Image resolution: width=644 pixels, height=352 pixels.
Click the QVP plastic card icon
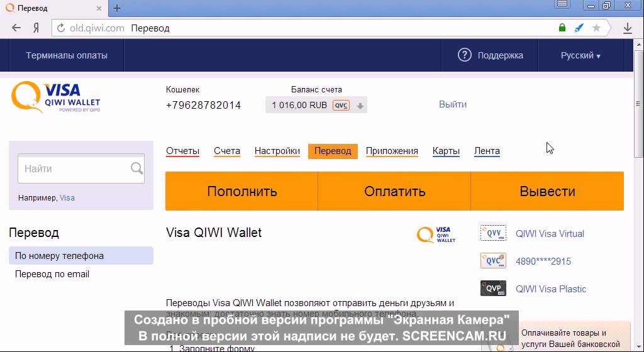pos(493,289)
